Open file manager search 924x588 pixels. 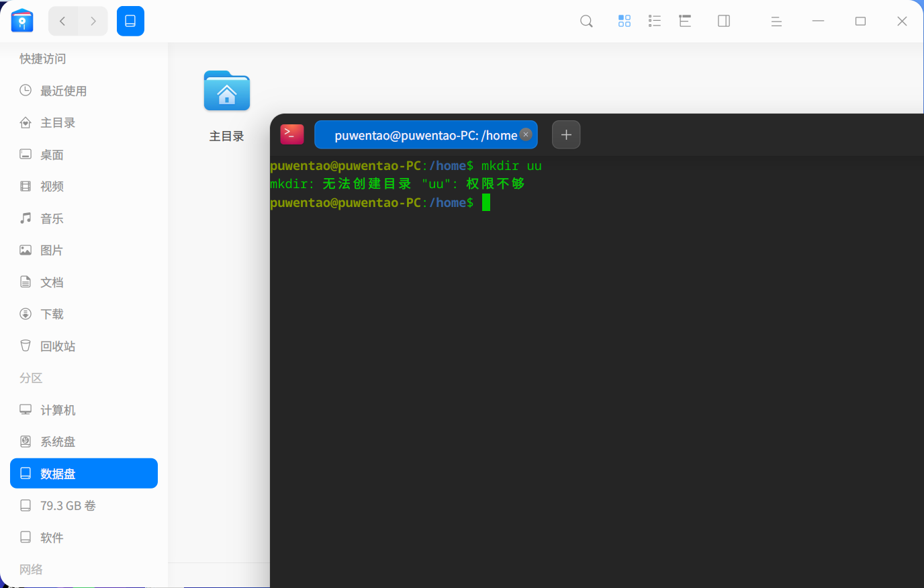pos(586,22)
